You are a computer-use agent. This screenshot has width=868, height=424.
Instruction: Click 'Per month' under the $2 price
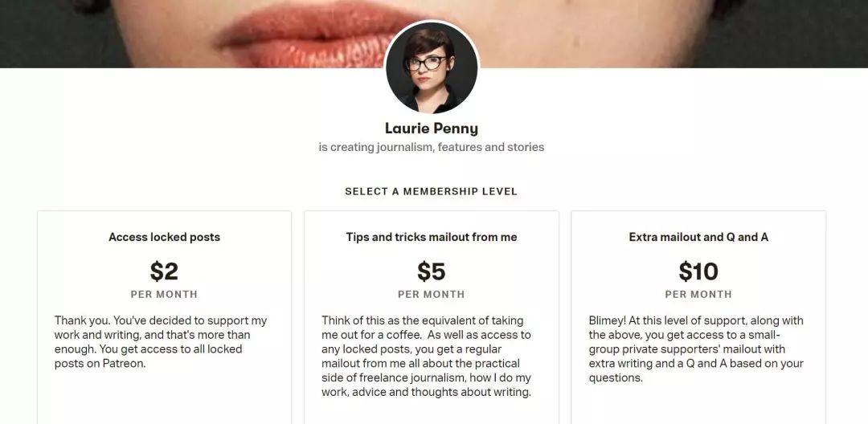pos(164,294)
